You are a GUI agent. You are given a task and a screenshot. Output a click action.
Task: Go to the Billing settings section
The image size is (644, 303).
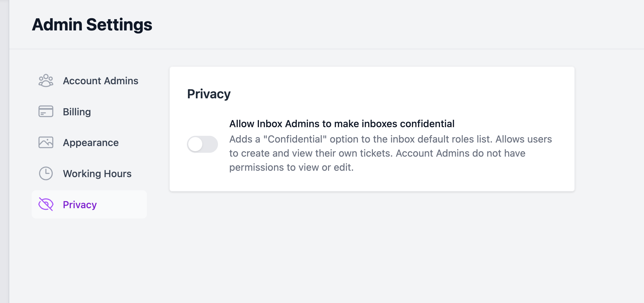[x=77, y=112]
